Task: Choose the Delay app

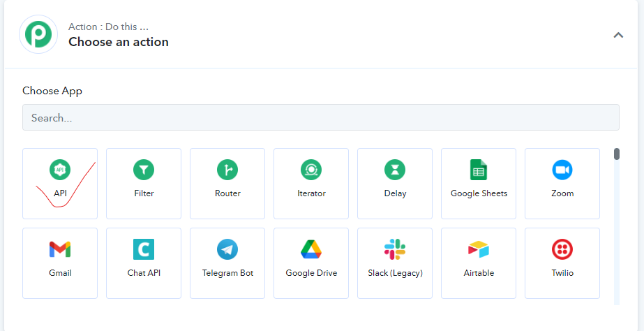Action: pos(395,184)
